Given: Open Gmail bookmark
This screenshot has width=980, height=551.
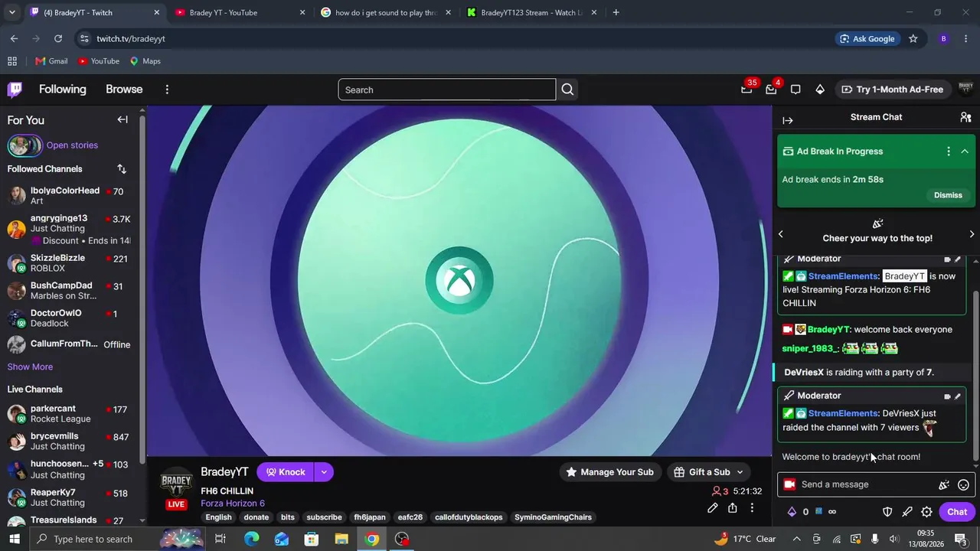Looking at the screenshot, I should coord(51,61).
